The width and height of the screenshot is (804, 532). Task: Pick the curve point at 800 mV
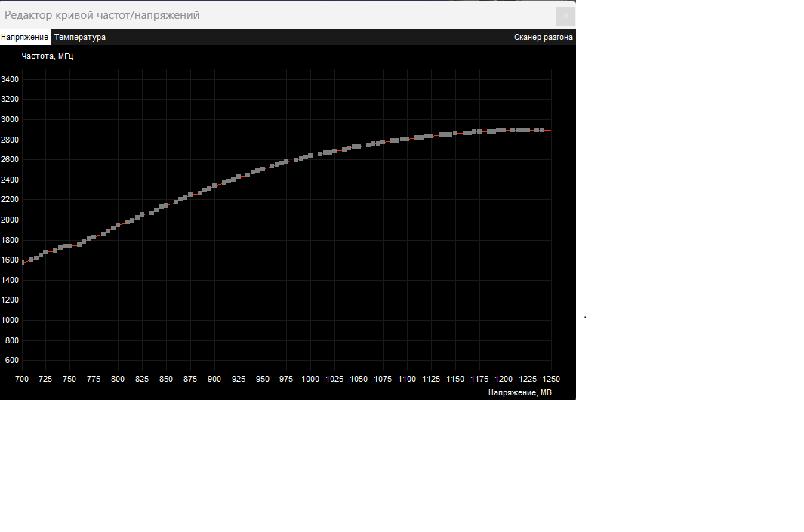click(x=119, y=225)
